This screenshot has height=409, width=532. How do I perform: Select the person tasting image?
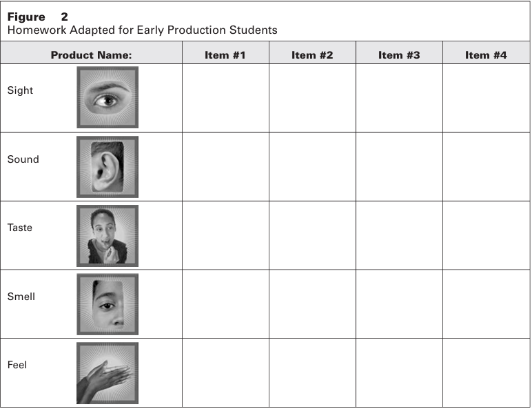coord(107,235)
